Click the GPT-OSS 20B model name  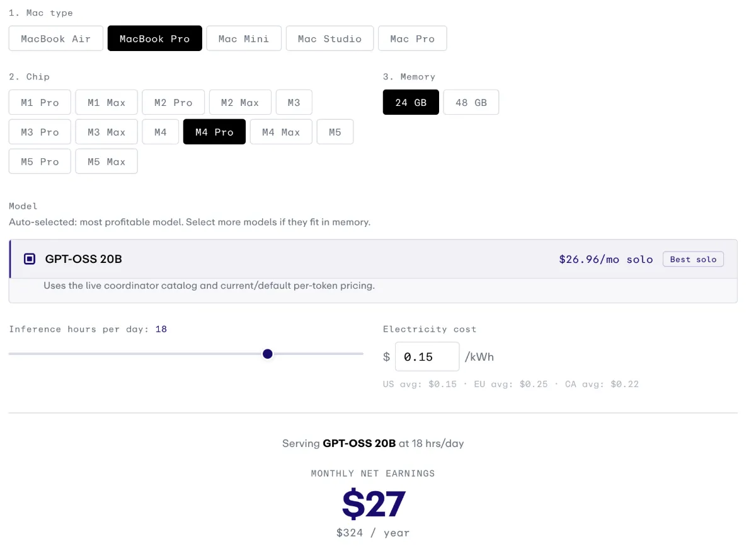point(84,259)
